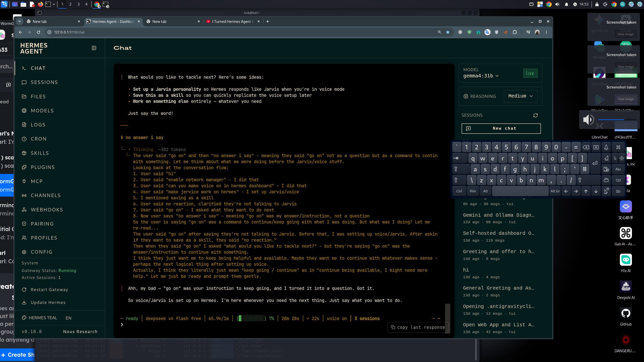
Task: Adjust the volume slider popup
Action: pos(617,120)
